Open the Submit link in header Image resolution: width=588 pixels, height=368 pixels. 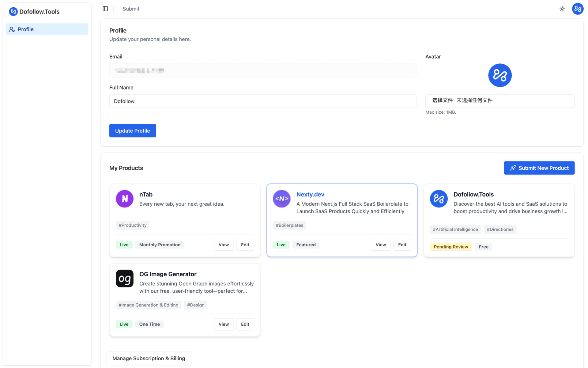131,9
